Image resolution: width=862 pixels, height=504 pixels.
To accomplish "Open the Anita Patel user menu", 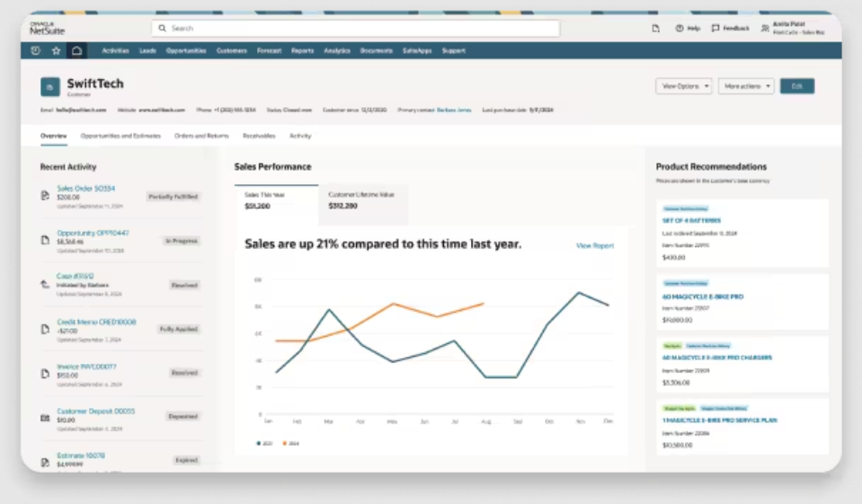I will [793, 28].
